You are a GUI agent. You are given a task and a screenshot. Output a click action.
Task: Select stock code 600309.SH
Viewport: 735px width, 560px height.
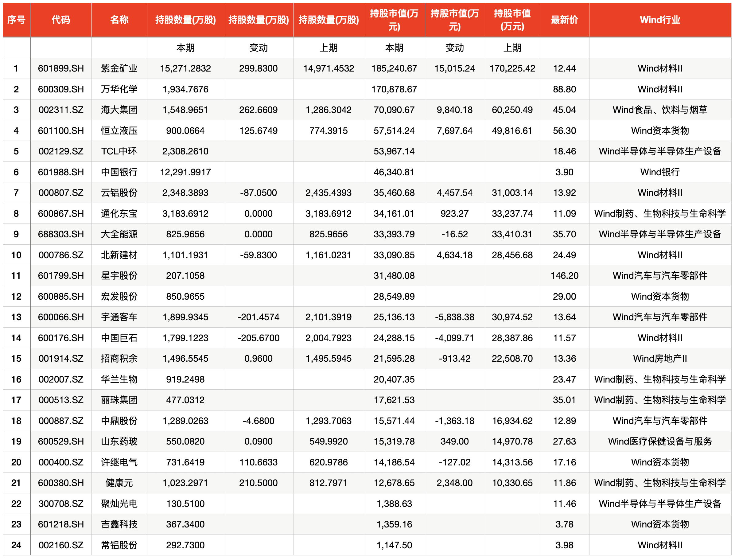61,89
